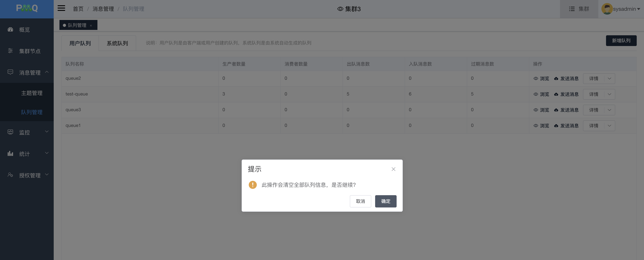Toggle the eye icon beside 集群3
The image size is (644, 260).
(x=340, y=9)
